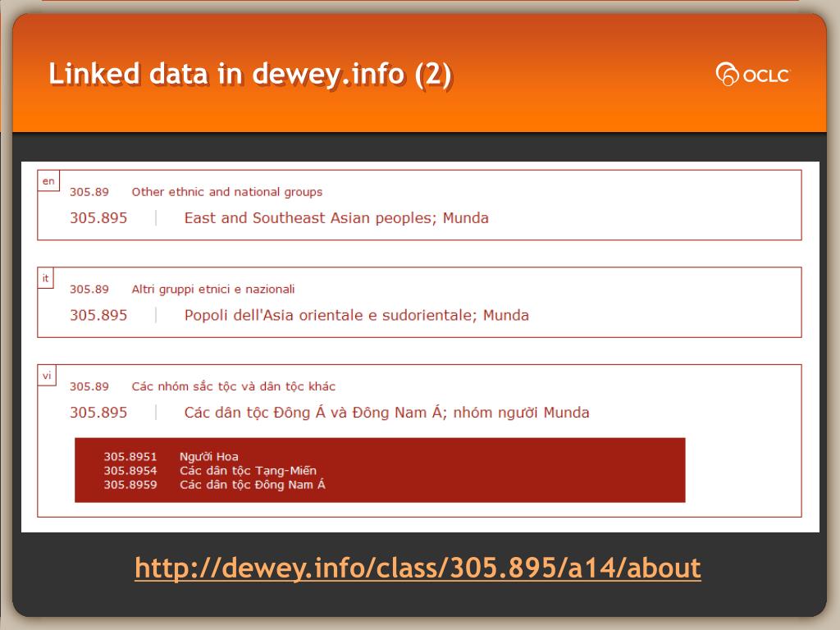The image size is (840, 630).
Task: Select the 'Người Hoa' subclass row
Action: 209,456
